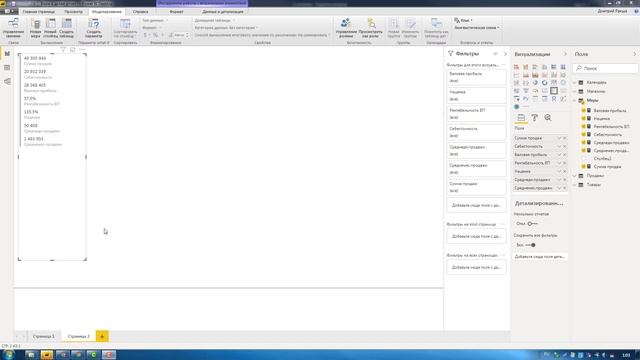Open the Валовая прибыль filter card
640x360 pixels.
(476, 77)
